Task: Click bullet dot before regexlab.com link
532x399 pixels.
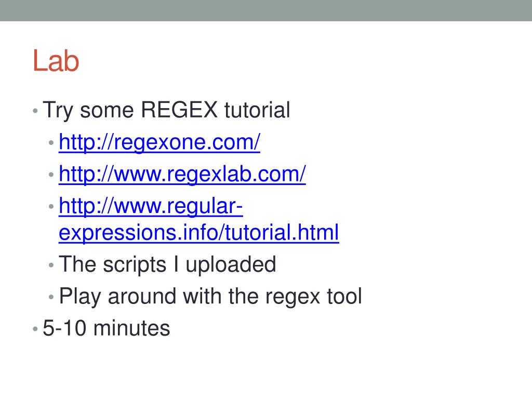Action: 51,175
